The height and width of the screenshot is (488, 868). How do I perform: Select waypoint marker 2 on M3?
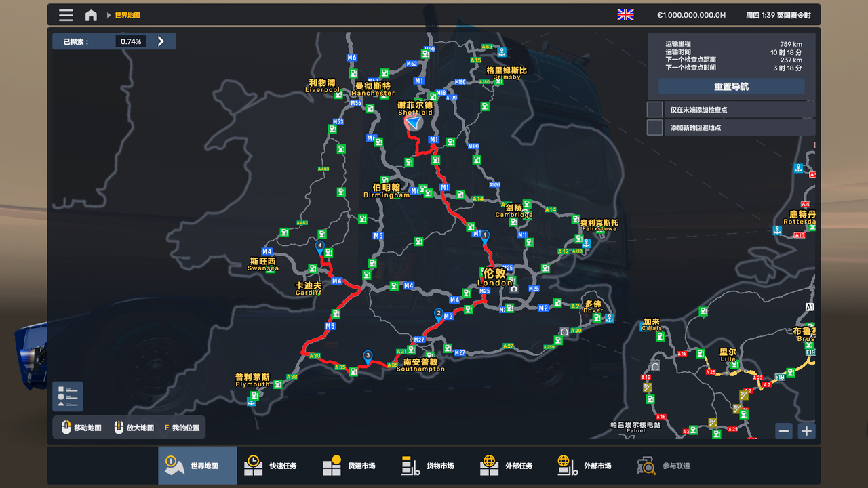pyautogui.click(x=439, y=315)
